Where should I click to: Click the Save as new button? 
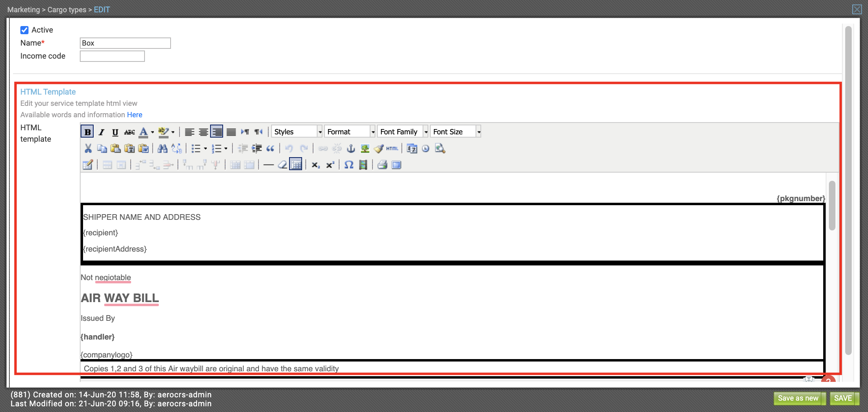click(800, 398)
